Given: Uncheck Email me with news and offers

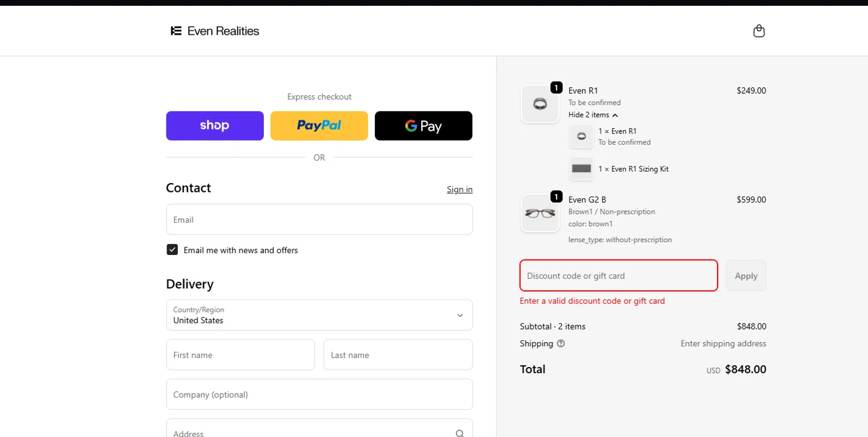Looking at the screenshot, I should tap(172, 250).
